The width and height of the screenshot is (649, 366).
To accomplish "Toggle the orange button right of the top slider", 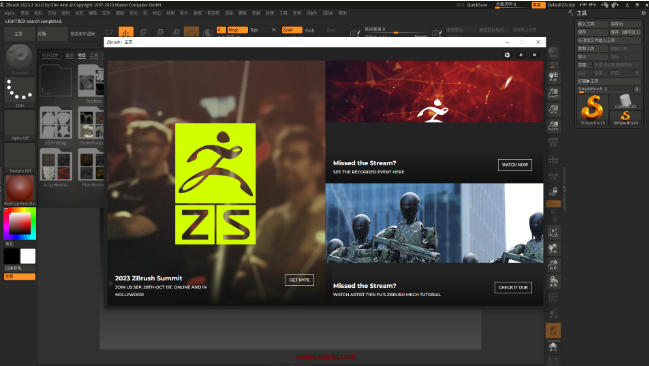I will [538, 5].
